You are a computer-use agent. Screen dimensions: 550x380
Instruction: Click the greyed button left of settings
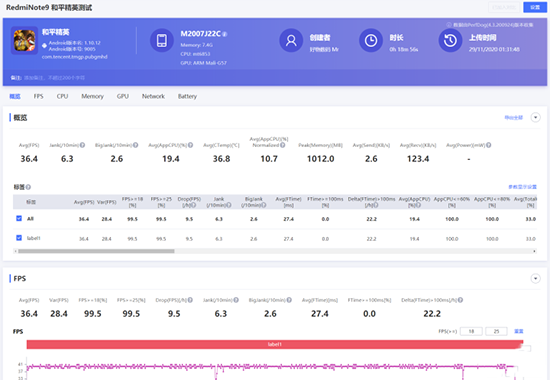(x=504, y=7)
